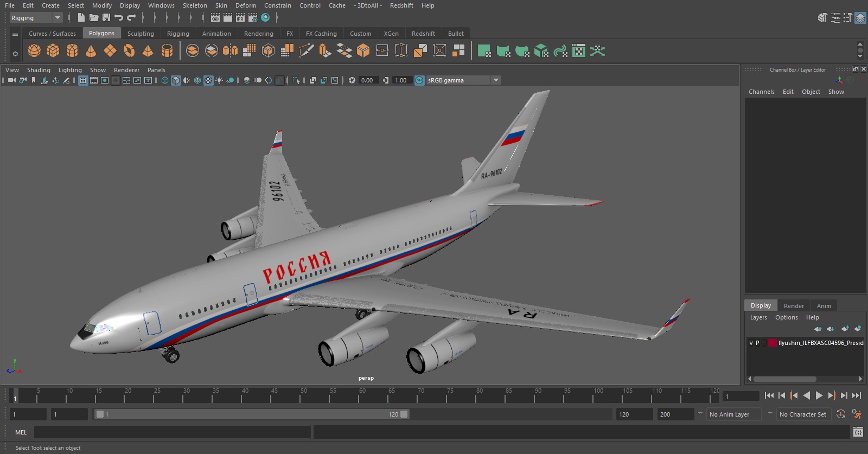Click the Bevel cube shelf icon
Image resolution: width=868 pixels, height=454 pixels.
pos(363,51)
